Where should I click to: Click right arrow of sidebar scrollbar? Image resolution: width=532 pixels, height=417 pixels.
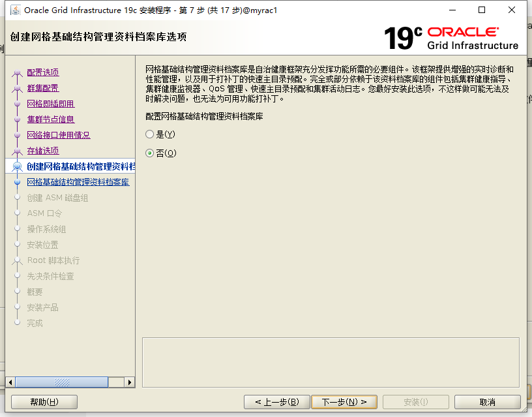coord(129,382)
